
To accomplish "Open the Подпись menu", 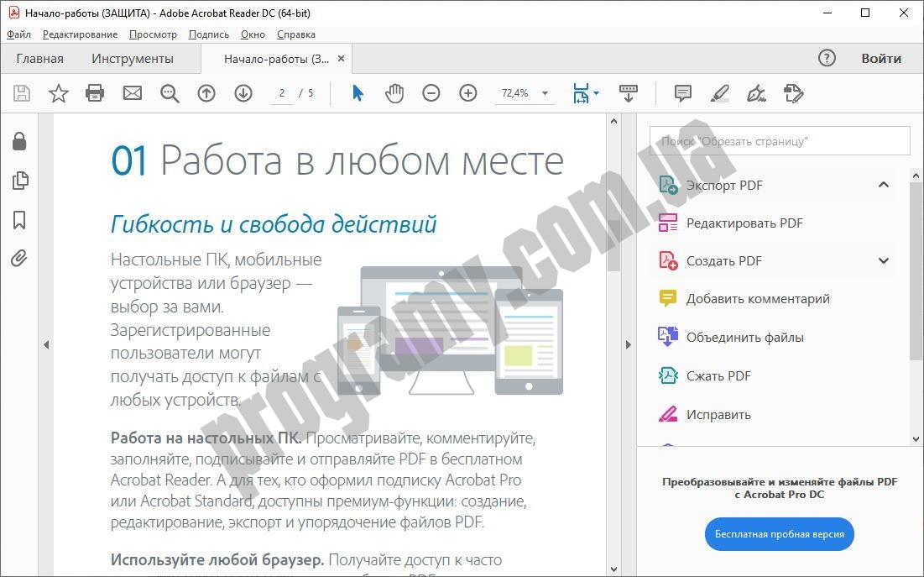I will [x=209, y=34].
